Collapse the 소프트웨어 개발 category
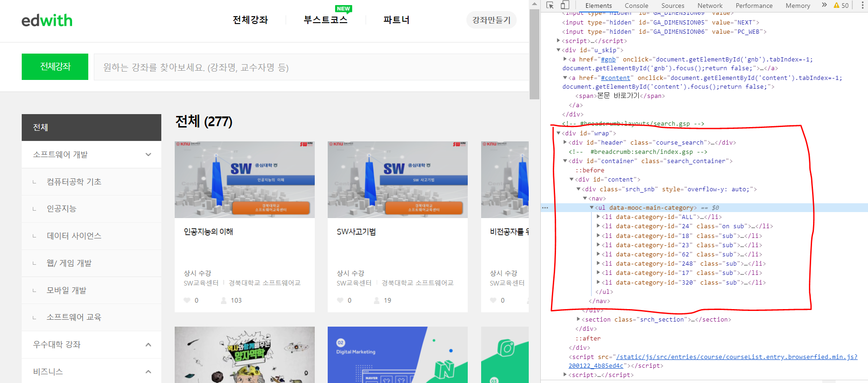The width and height of the screenshot is (868, 383). 148,155
